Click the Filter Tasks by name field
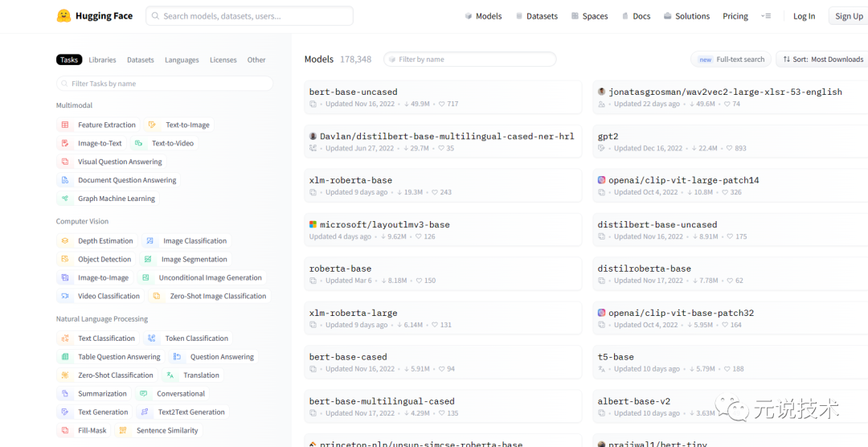This screenshot has width=868, height=447. point(165,84)
